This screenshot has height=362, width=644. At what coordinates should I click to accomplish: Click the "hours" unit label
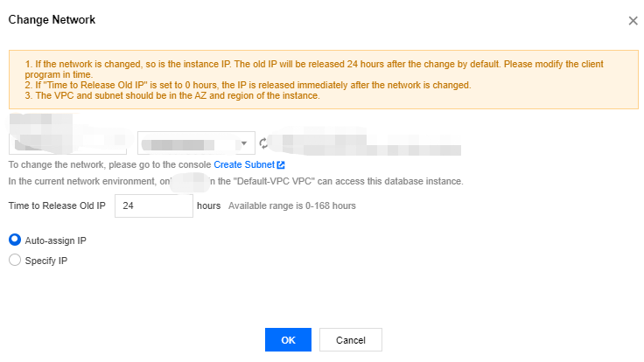click(x=208, y=206)
